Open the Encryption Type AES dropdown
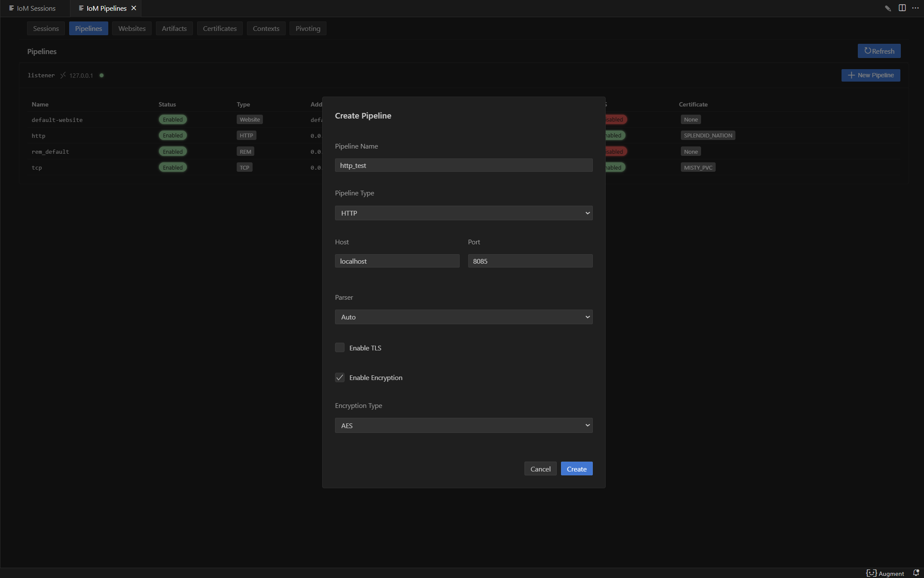Screen dimensions: 924x578 click(464, 426)
